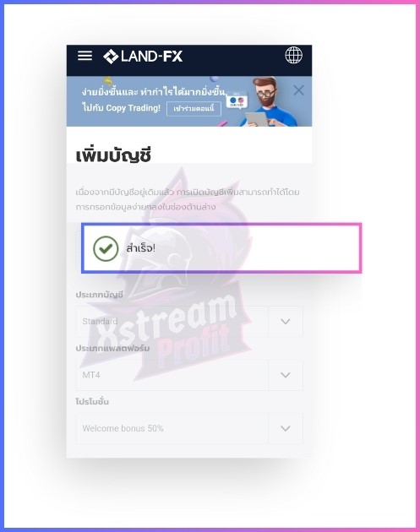Click the ประเภทบัญชี field label

[99, 295]
